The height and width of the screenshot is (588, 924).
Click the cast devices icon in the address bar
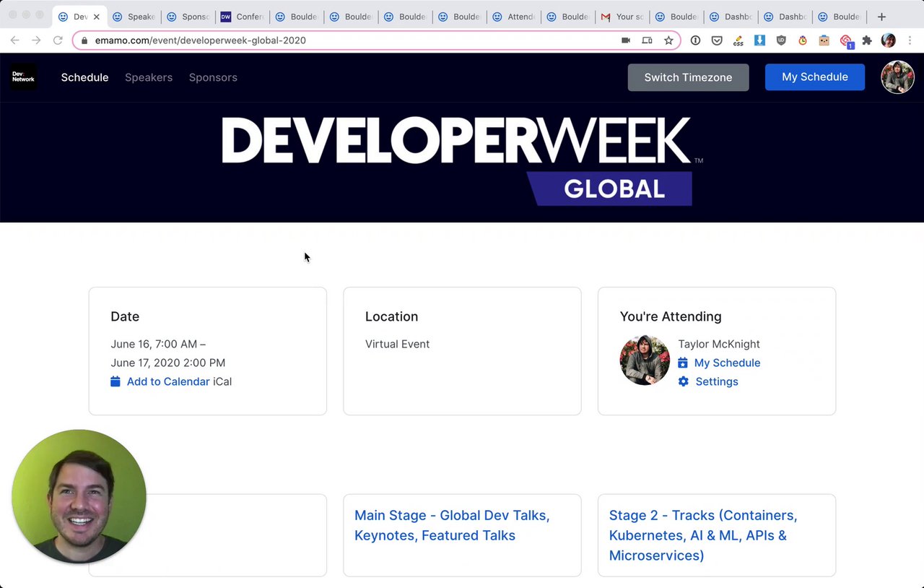647,40
